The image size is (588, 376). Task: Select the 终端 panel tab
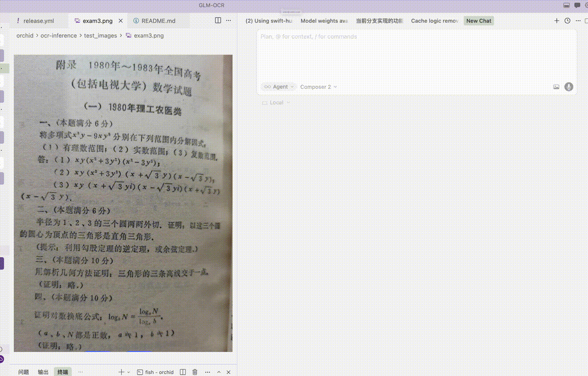[63, 372]
